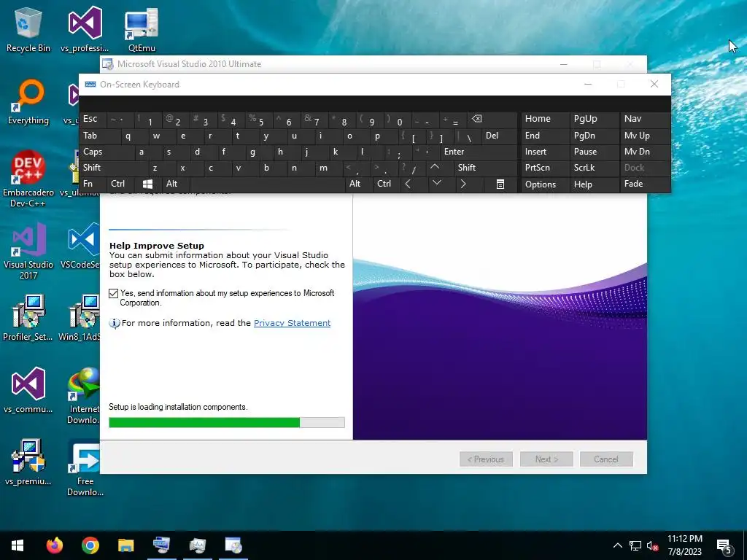Toggle the Fn key on the keyboard
747x560 pixels.
93,184
